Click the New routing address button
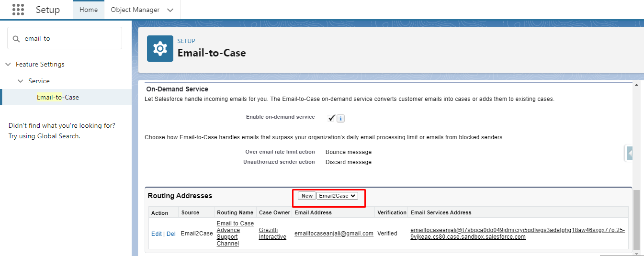Viewport: 644px width, 256px height. [307, 196]
